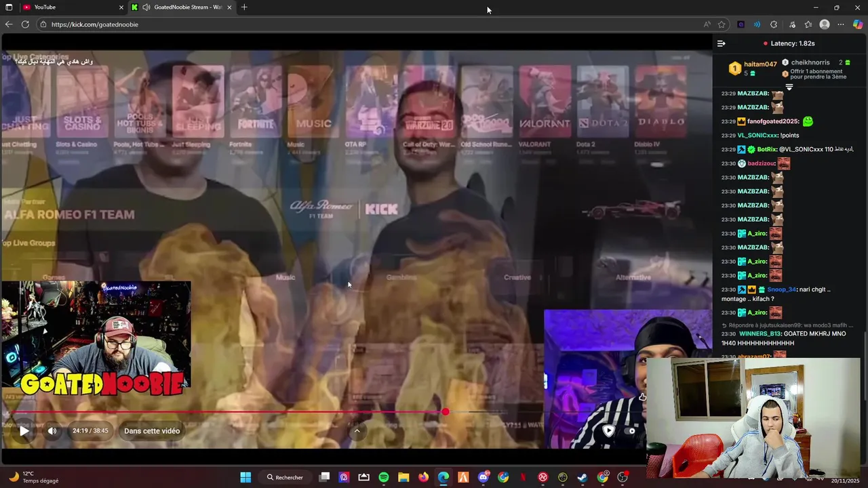Open the Extensions puzzle icon
868x488 pixels.
tap(774, 24)
